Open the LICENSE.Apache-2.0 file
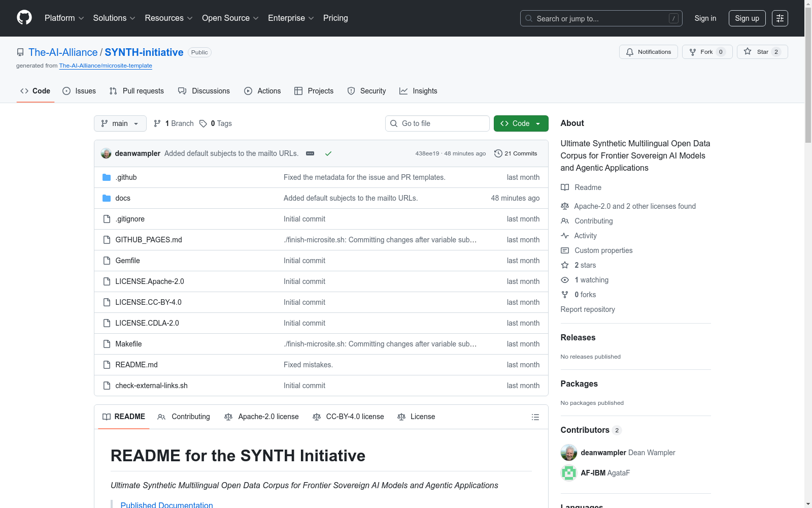The width and height of the screenshot is (812, 508). click(x=150, y=281)
